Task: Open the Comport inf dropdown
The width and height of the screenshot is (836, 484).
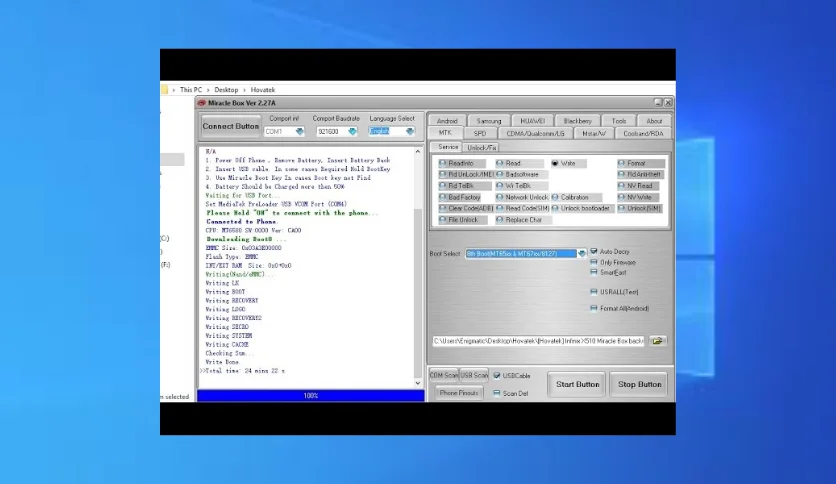Action: click(x=300, y=131)
